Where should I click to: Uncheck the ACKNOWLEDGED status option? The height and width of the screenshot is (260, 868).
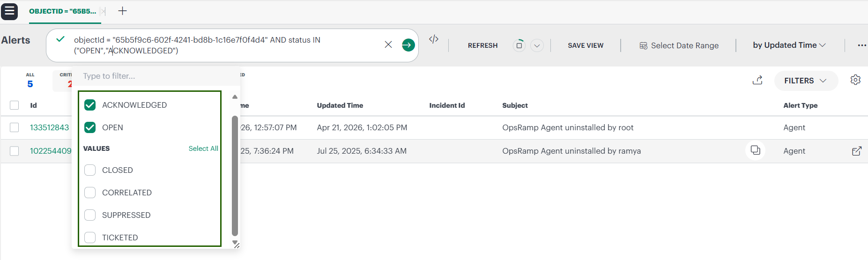tap(90, 105)
